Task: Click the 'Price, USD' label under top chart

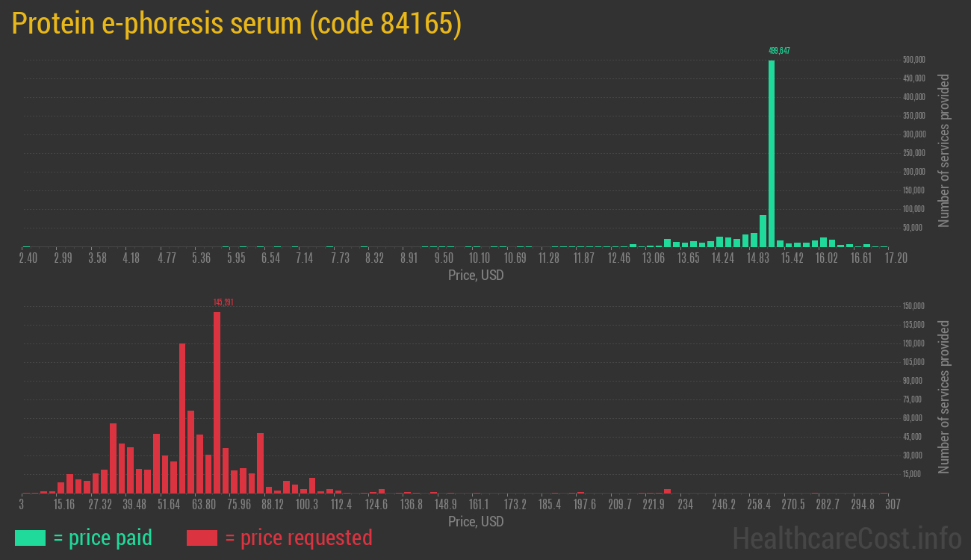Action: [475, 276]
